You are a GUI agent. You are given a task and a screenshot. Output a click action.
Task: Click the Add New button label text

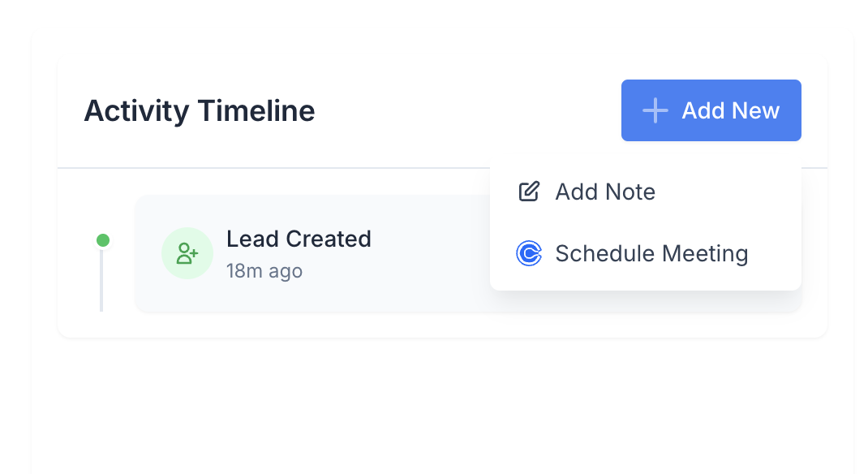click(730, 110)
